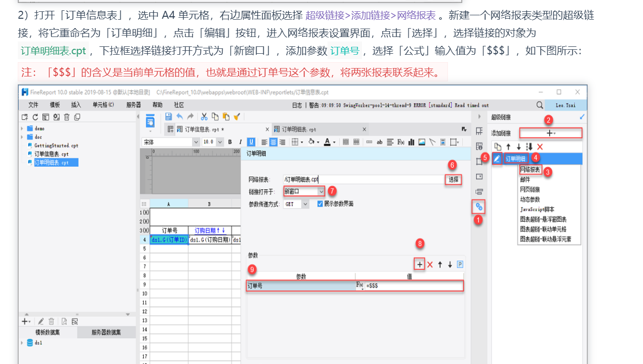
Task: Click the trash icon in file panel toolbar
Action: pos(67,117)
